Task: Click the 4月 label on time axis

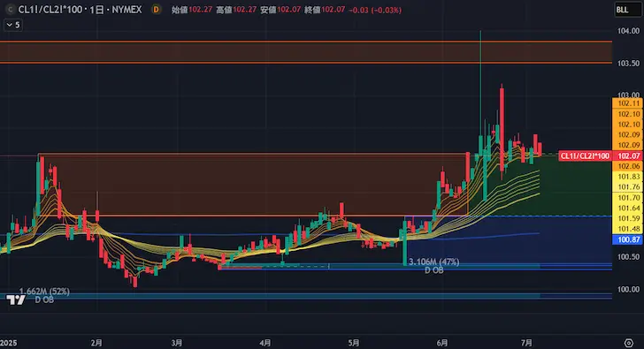Action: click(265, 343)
